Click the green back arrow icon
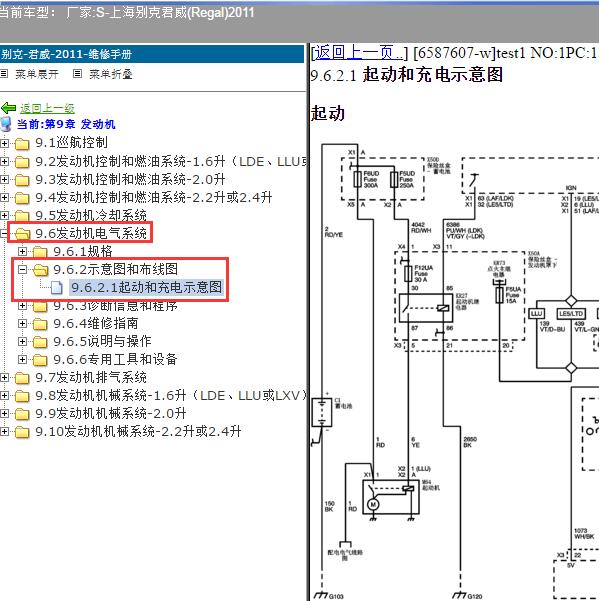This screenshot has height=601, width=599. click(8, 108)
